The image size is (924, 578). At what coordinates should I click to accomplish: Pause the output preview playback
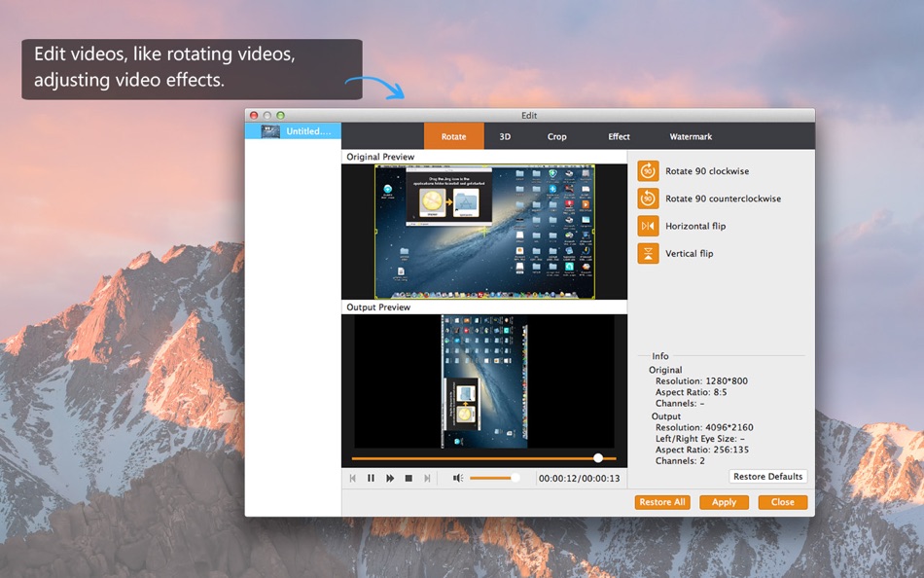[371, 478]
